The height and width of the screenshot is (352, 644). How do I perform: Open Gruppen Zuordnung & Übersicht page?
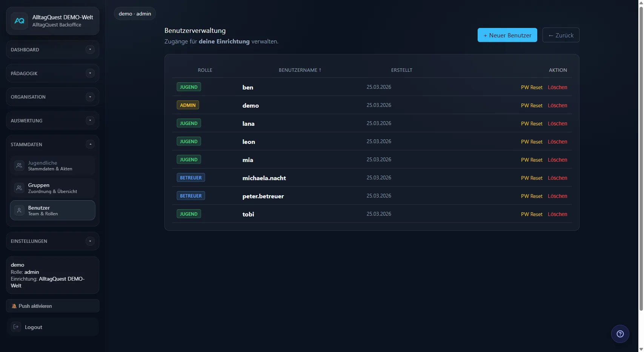52,188
